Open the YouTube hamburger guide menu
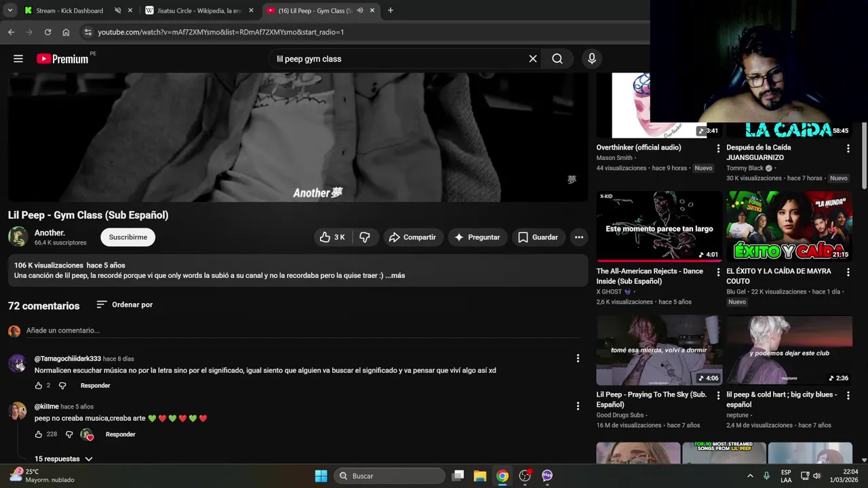868x488 pixels. tap(18, 59)
